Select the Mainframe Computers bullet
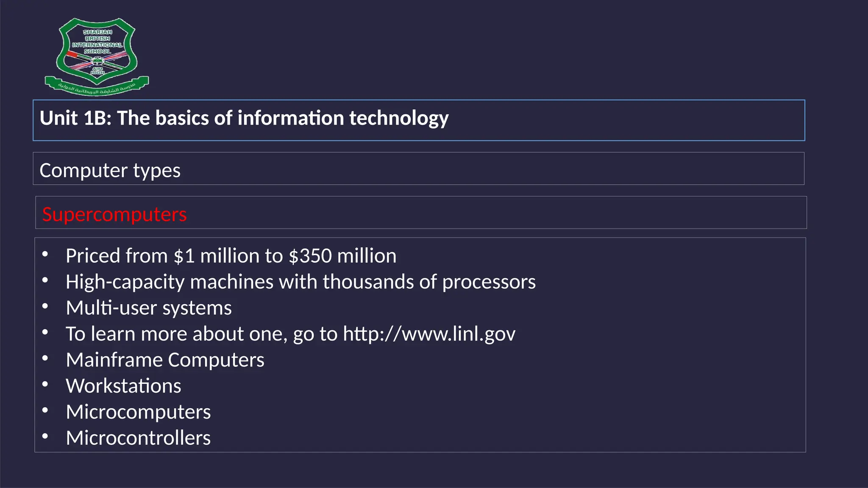 165,360
